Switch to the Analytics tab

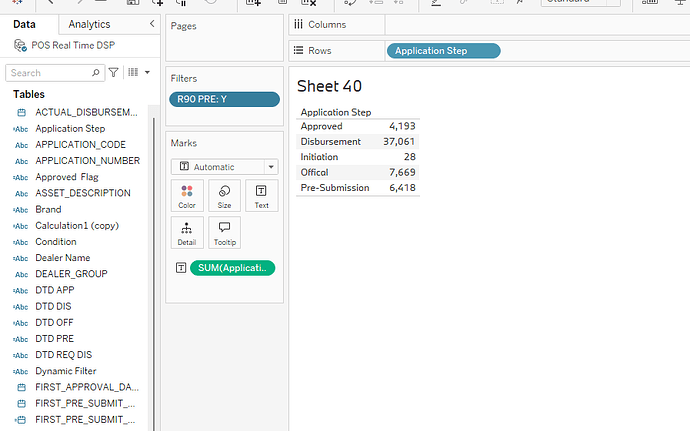(x=89, y=24)
